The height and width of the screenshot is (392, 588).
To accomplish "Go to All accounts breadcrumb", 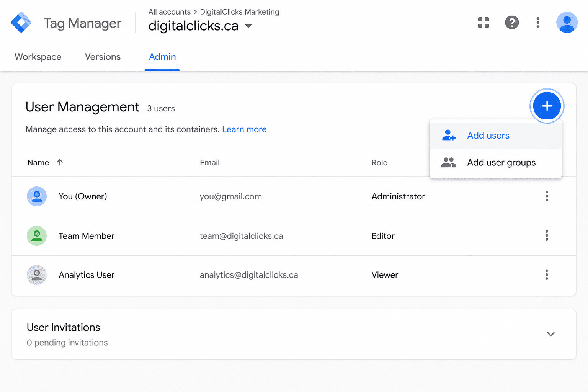I will click(x=170, y=12).
